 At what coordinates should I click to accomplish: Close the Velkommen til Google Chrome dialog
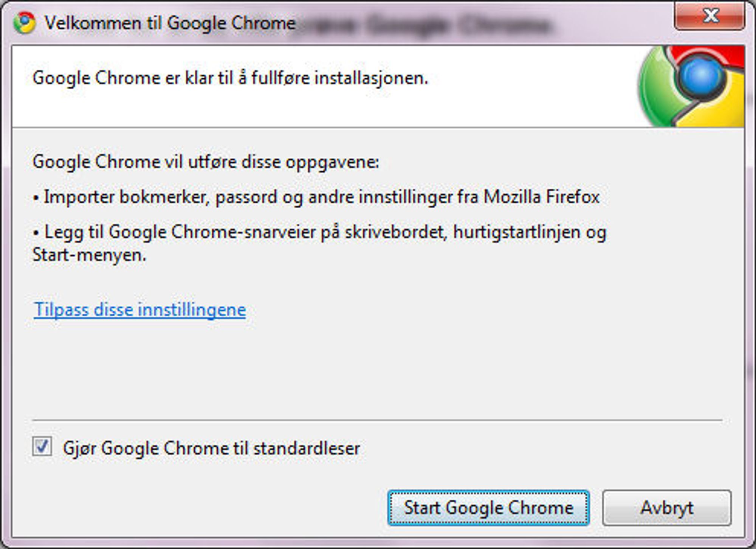[x=710, y=16]
